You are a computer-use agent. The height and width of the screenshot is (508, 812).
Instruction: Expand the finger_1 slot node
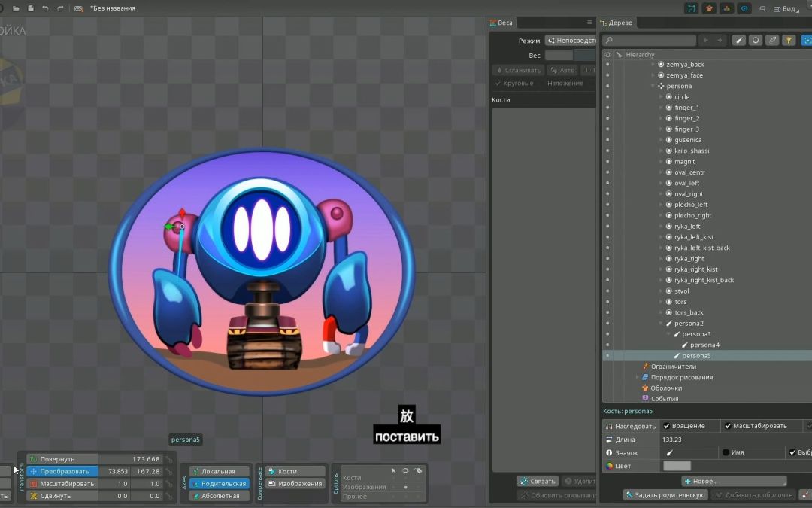pos(662,108)
